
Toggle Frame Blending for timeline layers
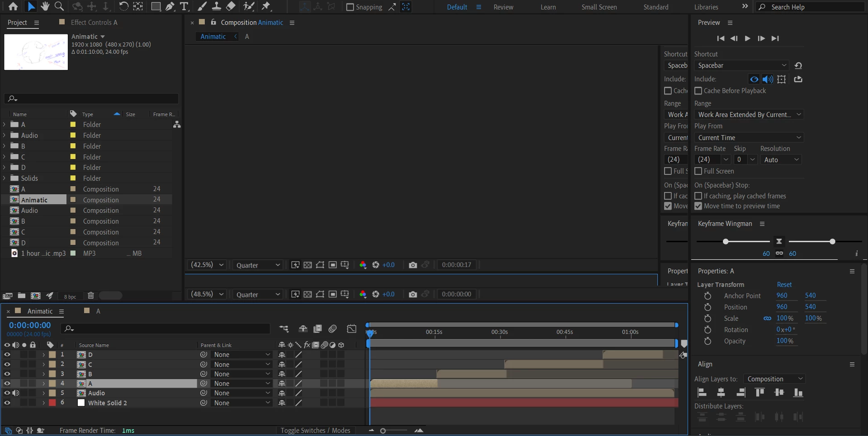(318, 329)
